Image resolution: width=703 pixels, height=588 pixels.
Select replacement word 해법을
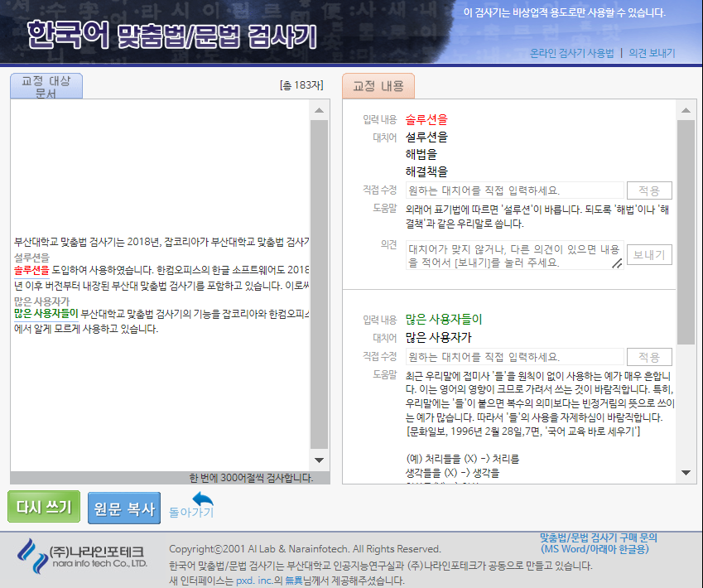click(421, 154)
